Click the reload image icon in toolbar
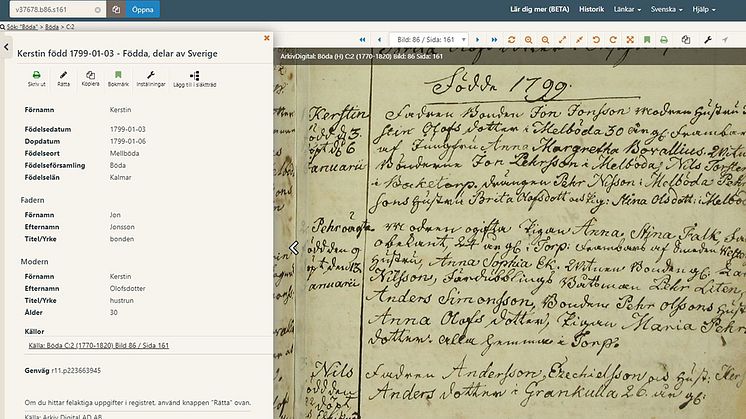The width and height of the screenshot is (746, 419). pos(511,40)
